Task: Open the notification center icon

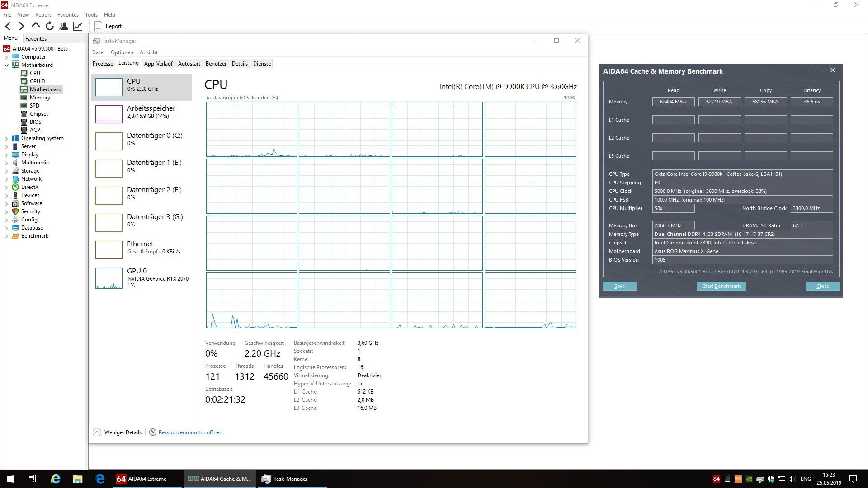Action: 853,479
